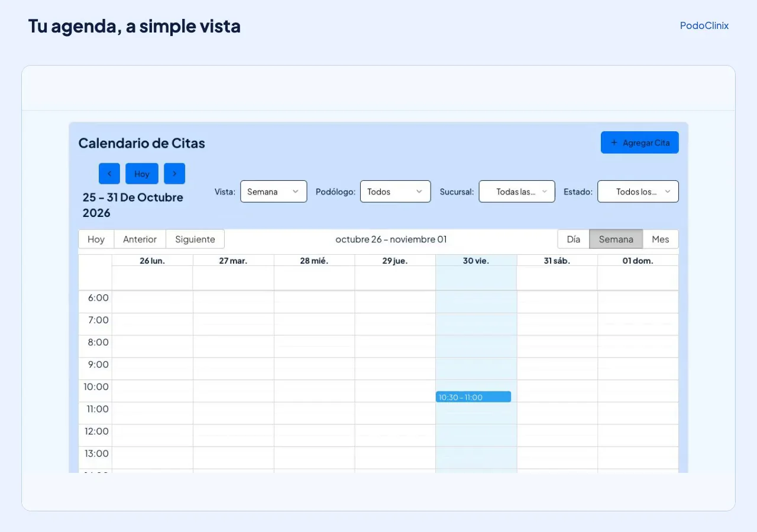The width and height of the screenshot is (757, 532).
Task: Select the Semana view tab
Action: (616, 239)
